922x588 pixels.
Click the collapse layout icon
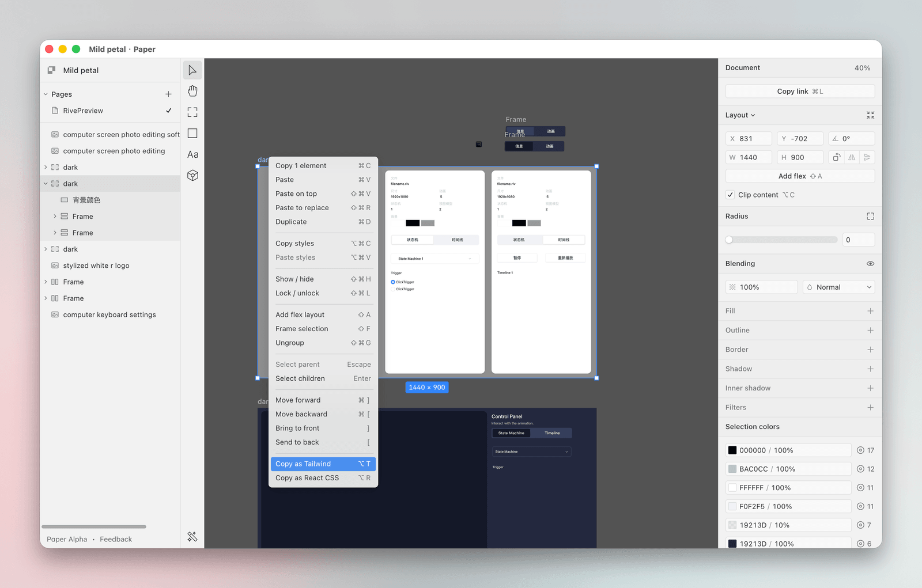pos(870,115)
